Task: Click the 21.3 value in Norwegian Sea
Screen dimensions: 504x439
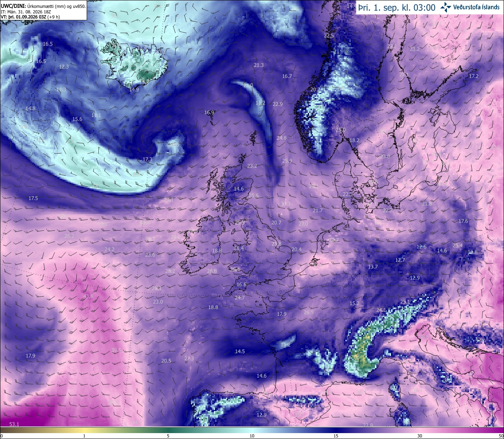Action: coord(259,65)
